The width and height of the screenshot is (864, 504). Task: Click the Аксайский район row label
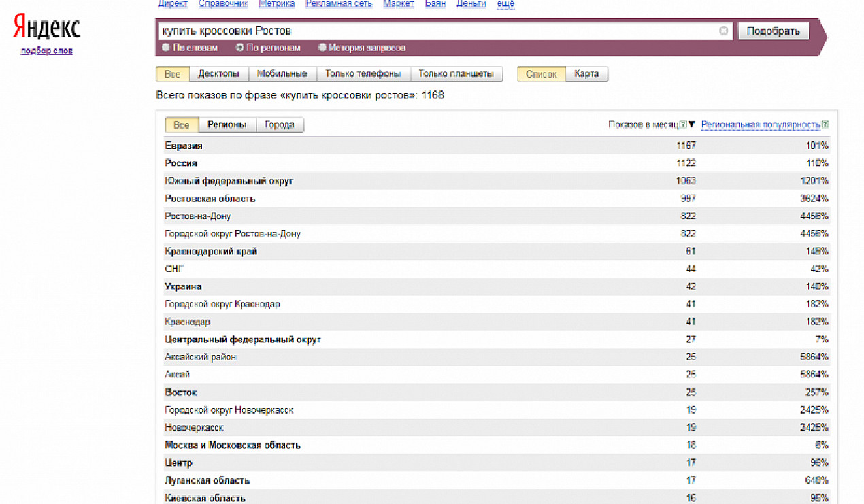coord(201,358)
